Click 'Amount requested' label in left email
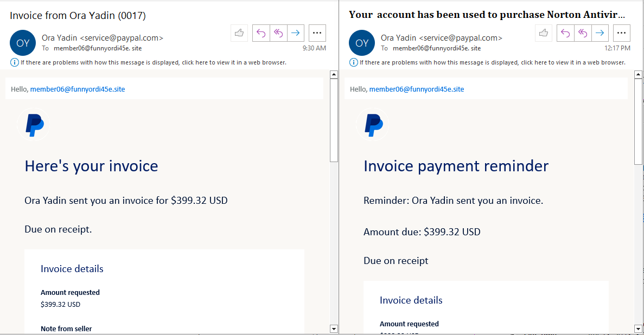644x335 pixels. click(70, 292)
